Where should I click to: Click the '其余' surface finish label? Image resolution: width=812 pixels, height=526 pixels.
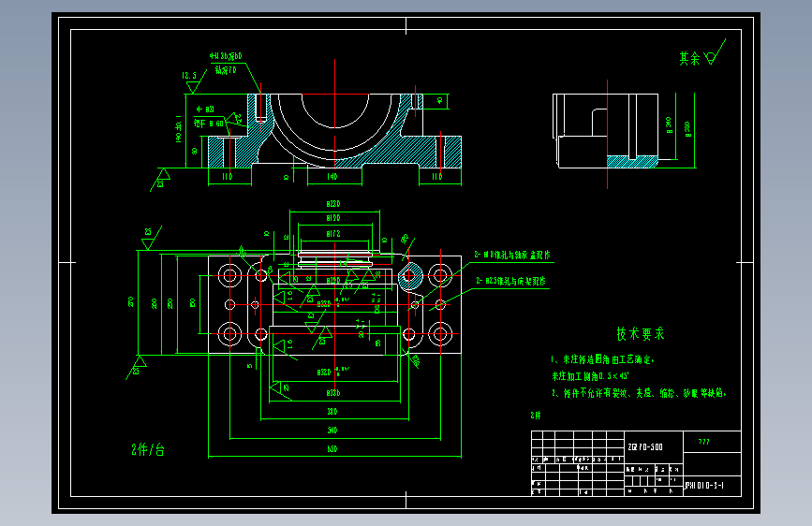point(689,59)
